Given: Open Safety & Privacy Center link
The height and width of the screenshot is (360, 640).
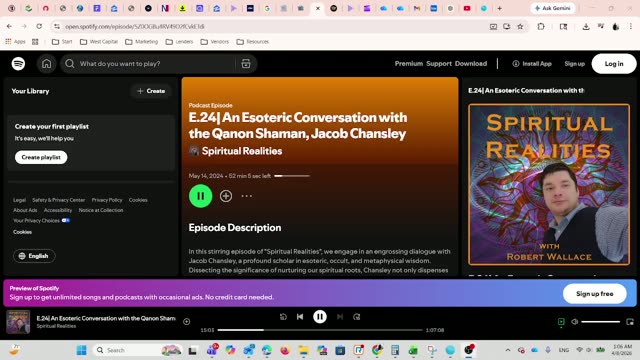Looking at the screenshot, I should click(x=58, y=200).
